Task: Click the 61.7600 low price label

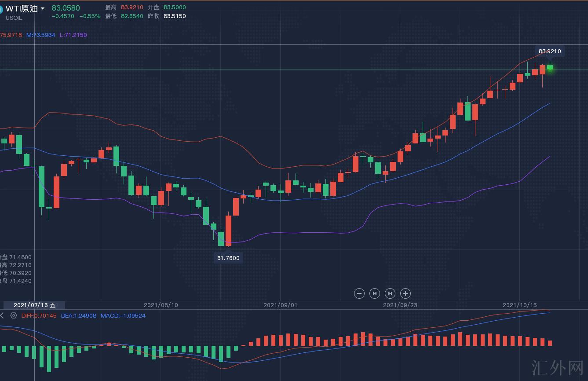Action: [x=228, y=258]
